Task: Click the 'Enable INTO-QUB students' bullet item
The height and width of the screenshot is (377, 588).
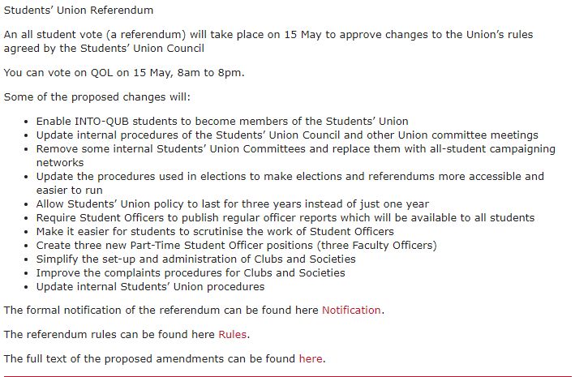Action: tap(222, 122)
